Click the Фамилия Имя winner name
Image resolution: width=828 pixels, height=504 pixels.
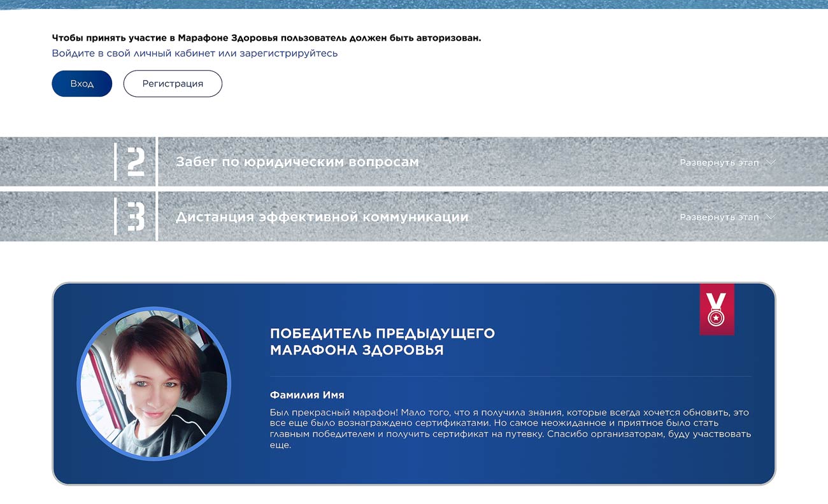click(x=307, y=395)
